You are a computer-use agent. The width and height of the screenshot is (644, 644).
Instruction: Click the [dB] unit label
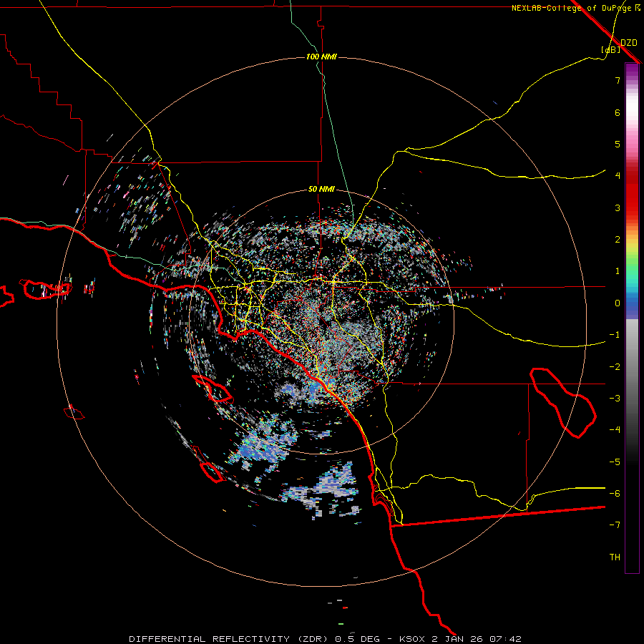click(x=611, y=49)
